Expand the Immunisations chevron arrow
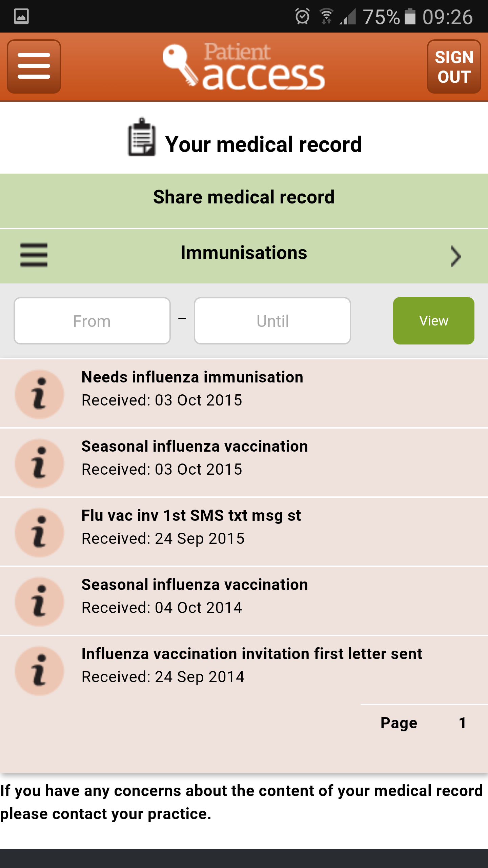Image resolution: width=488 pixels, height=868 pixels. point(456,256)
